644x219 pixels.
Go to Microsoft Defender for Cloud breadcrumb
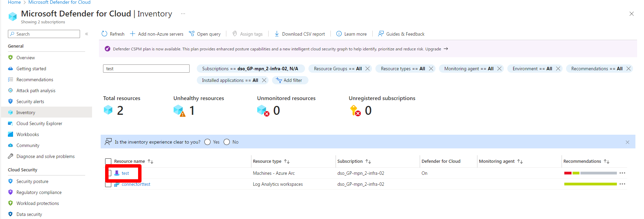[59, 2]
